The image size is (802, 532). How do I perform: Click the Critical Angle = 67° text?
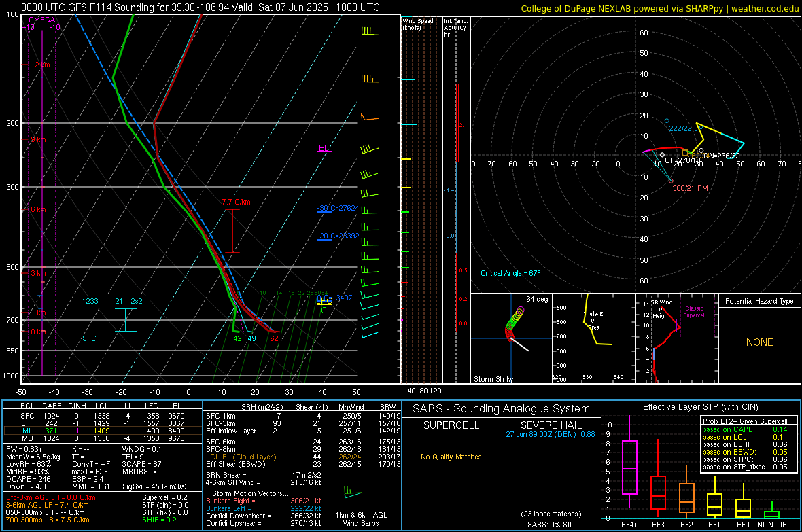coord(510,273)
